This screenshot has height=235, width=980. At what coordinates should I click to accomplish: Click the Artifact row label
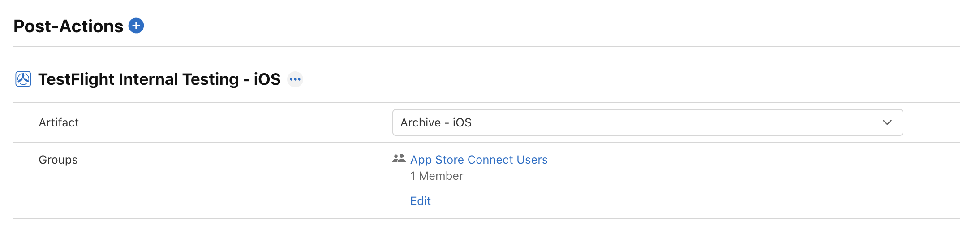tap(59, 122)
